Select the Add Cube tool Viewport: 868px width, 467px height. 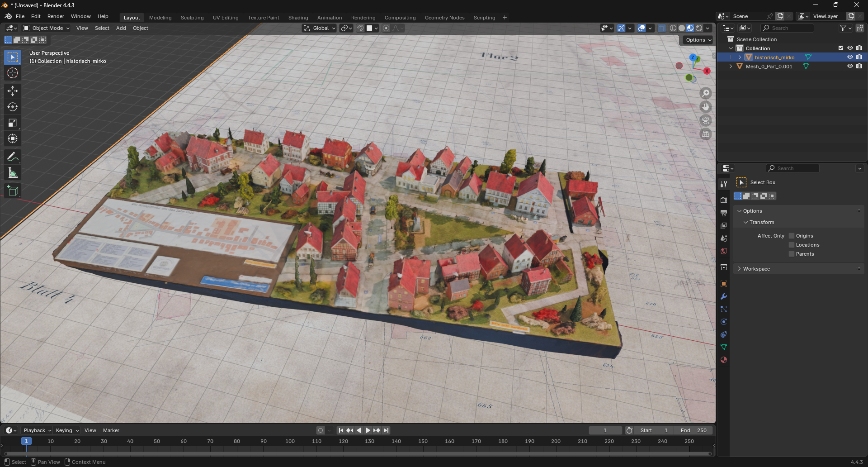(13, 191)
